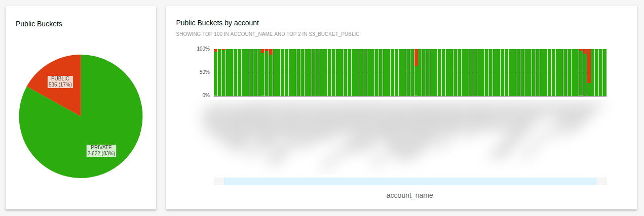644x216 pixels.
Task: Click the first bar's red top segment
Action: point(215,50)
